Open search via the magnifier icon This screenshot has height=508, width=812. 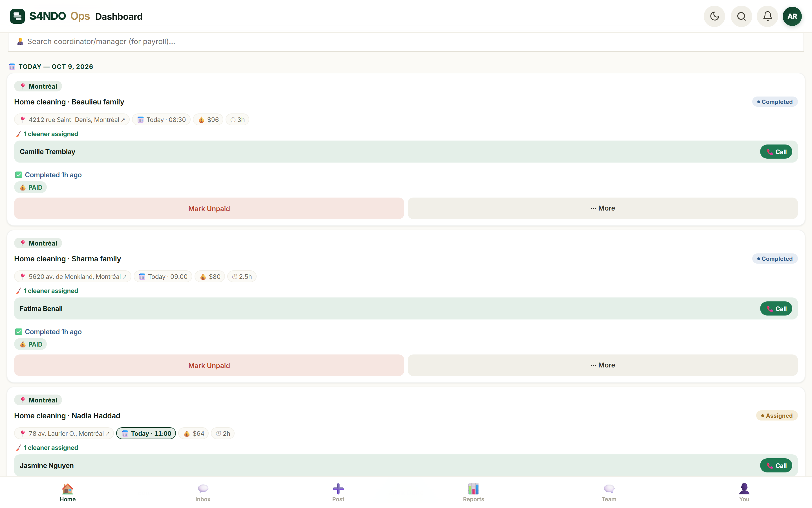741,16
